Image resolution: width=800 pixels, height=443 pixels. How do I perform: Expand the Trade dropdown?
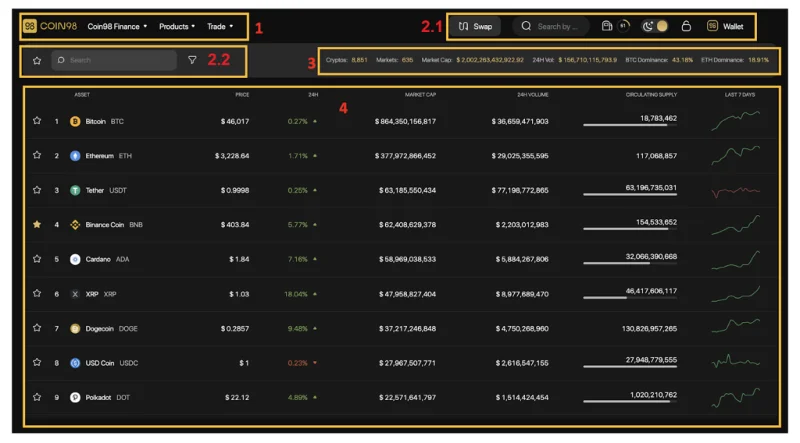220,27
